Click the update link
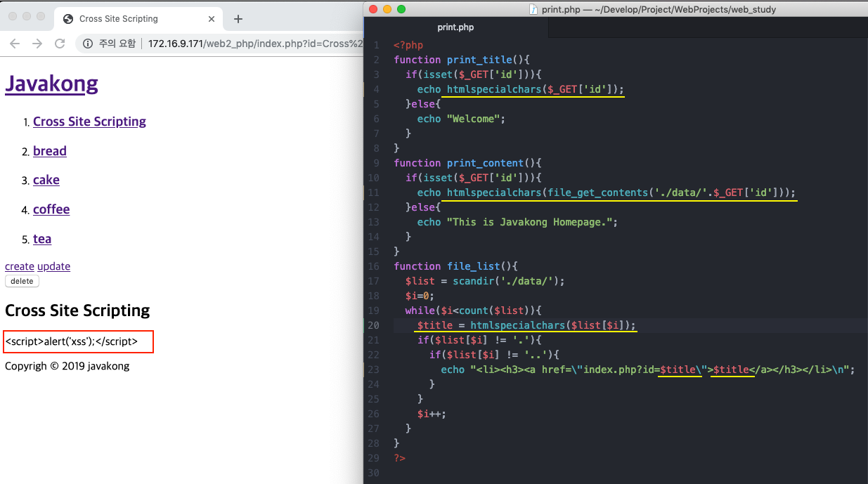This screenshot has width=868, height=484. click(53, 266)
